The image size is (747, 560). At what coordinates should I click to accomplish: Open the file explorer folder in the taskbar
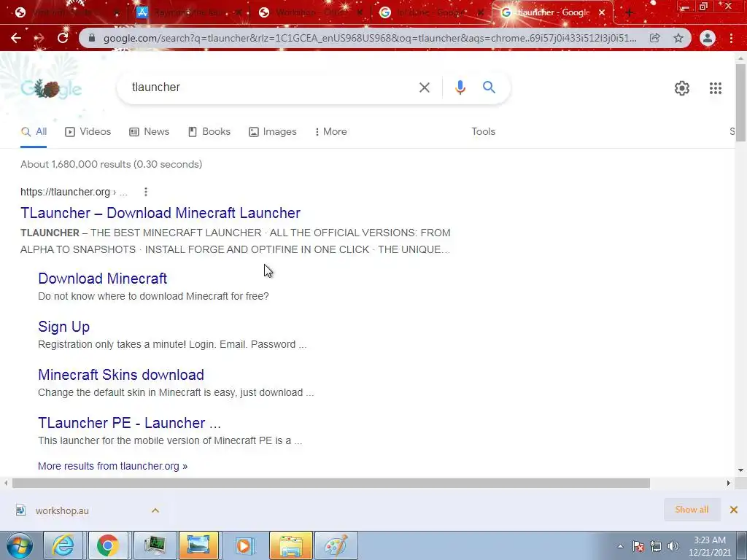(290, 545)
